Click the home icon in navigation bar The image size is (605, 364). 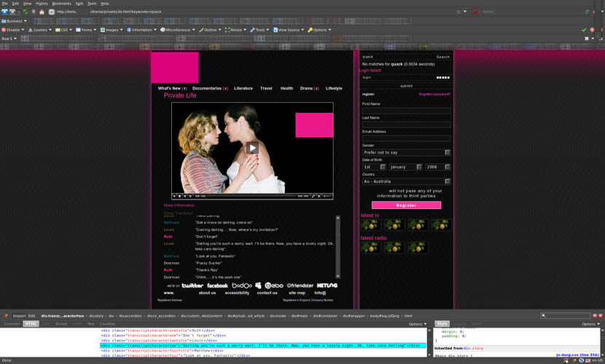pyautogui.click(x=42, y=12)
